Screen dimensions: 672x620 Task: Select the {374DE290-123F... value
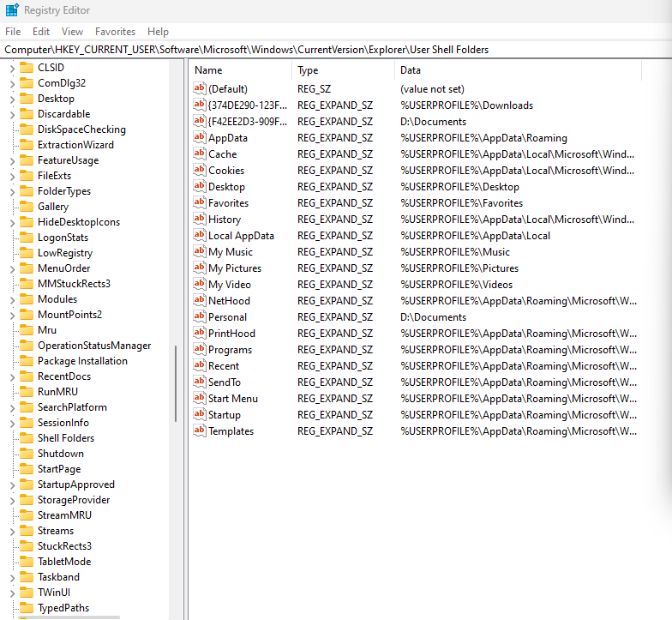(x=247, y=105)
